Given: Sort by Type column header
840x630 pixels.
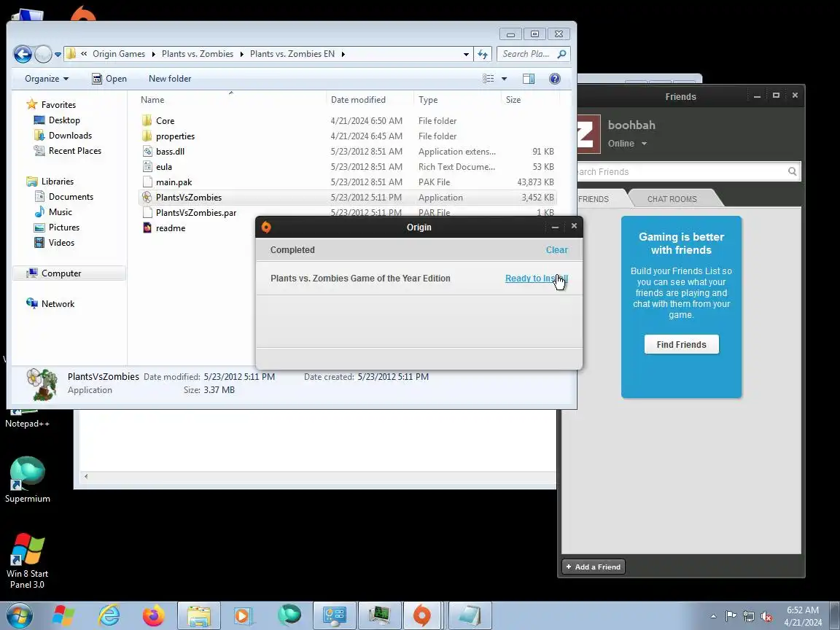Looking at the screenshot, I should [428, 100].
